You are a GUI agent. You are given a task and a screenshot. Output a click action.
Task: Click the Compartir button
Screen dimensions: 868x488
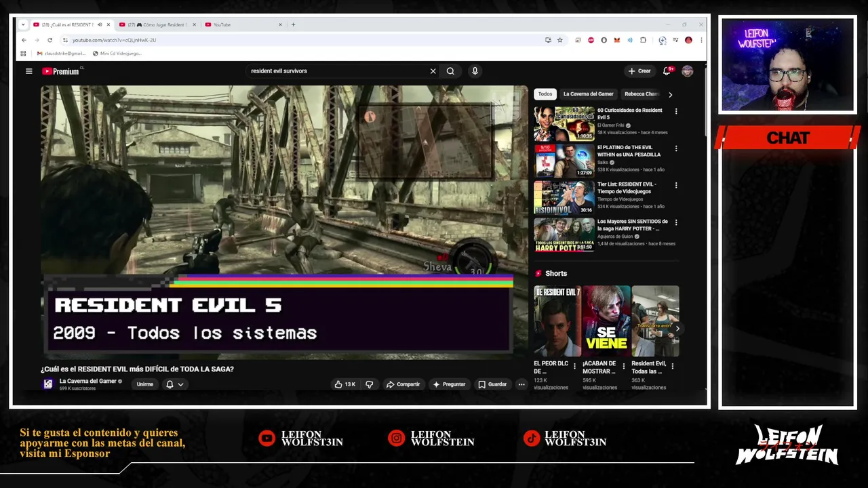tap(403, 384)
